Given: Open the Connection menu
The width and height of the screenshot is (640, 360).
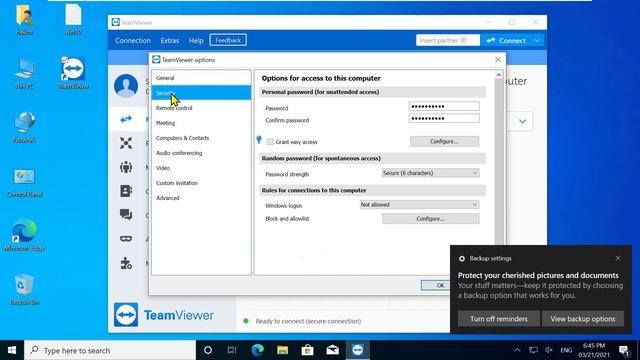Looking at the screenshot, I should 133,40.
